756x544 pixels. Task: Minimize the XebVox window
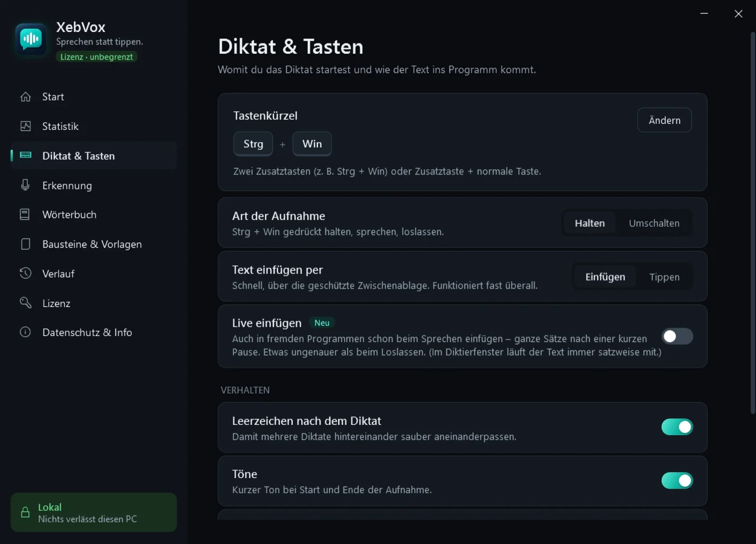[x=704, y=13]
